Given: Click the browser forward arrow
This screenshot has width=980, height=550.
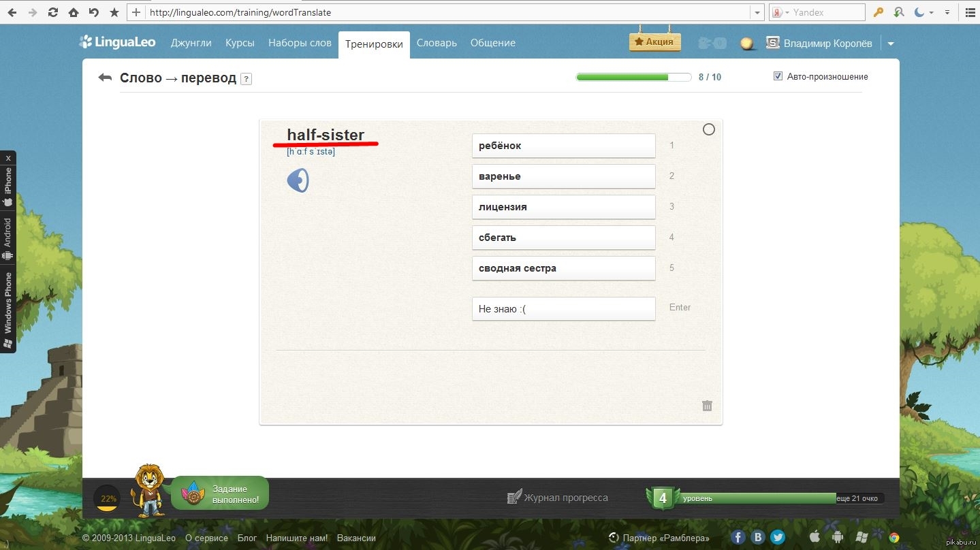Looking at the screenshot, I should pyautogui.click(x=33, y=12).
